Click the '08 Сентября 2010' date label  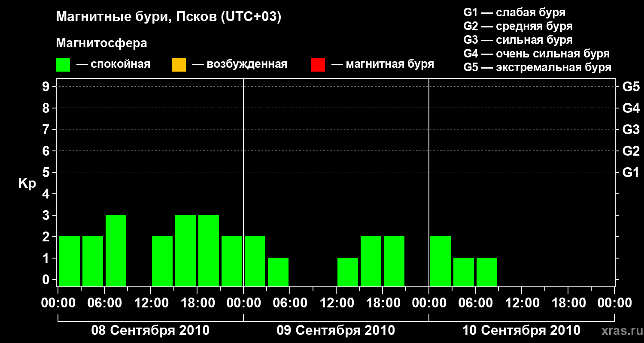tap(150, 331)
